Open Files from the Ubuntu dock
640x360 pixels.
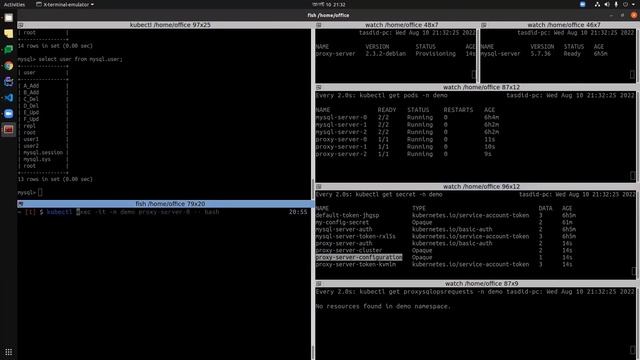pos(9,18)
